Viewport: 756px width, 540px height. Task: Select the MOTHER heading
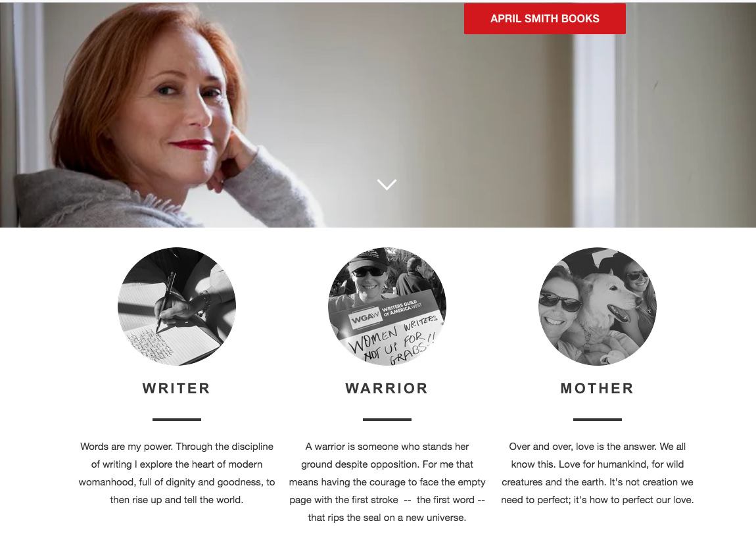[x=598, y=389]
